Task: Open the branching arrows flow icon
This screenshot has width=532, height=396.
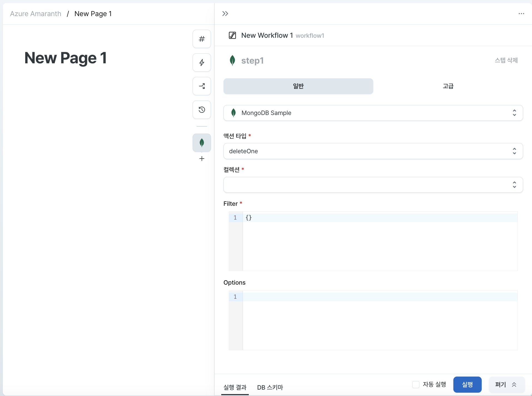Action: click(202, 86)
